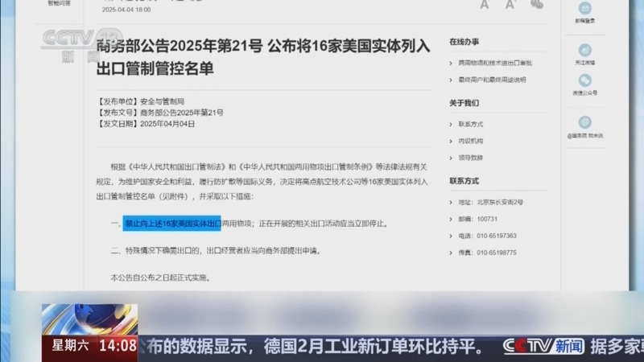Click the 关注微博 Weibo icon
Viewport: 644px width, 362px height.
click(585, 50)
